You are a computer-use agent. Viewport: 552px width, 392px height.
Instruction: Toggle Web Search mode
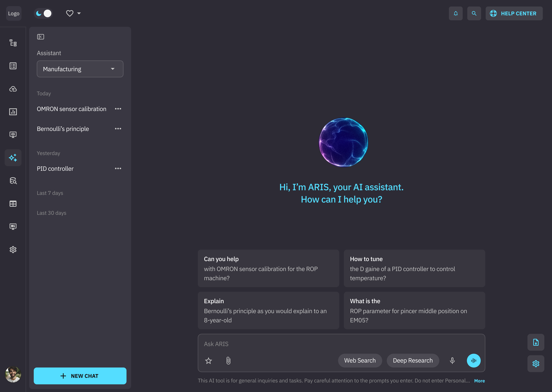tap(360, 361)
